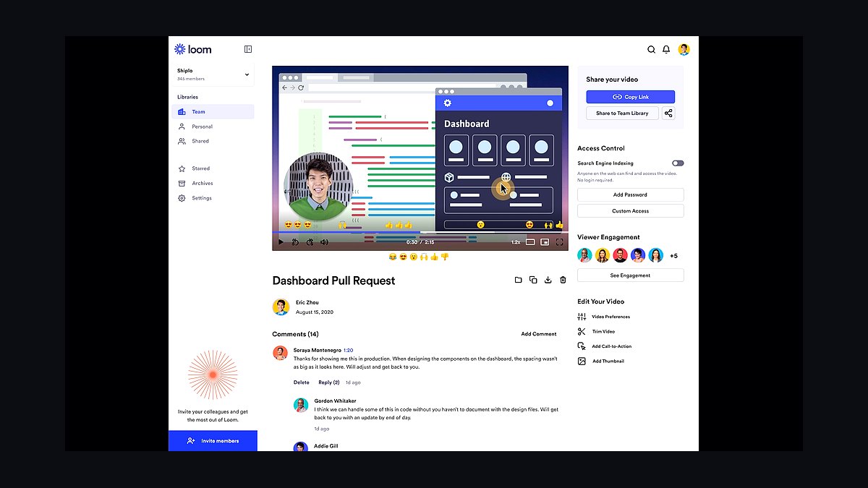Click Add Comment
The width and height of the screenshot is (868, 488).
pyautogui.click(x=539, y=334)
